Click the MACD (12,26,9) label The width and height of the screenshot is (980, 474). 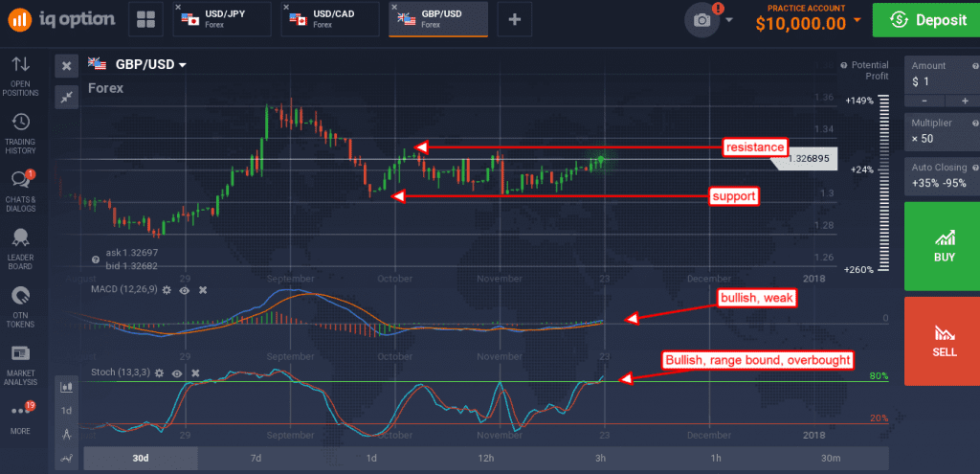pyautogui.click(x=123, y=290)
